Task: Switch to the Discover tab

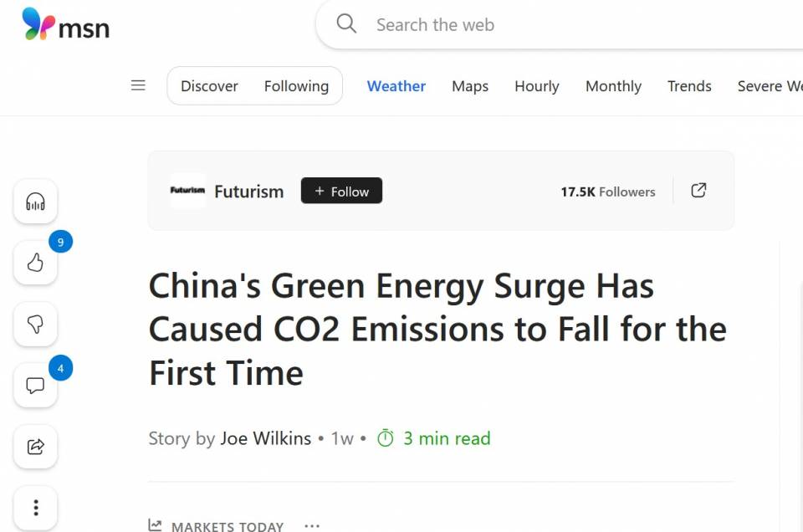Action: [209, 86]
